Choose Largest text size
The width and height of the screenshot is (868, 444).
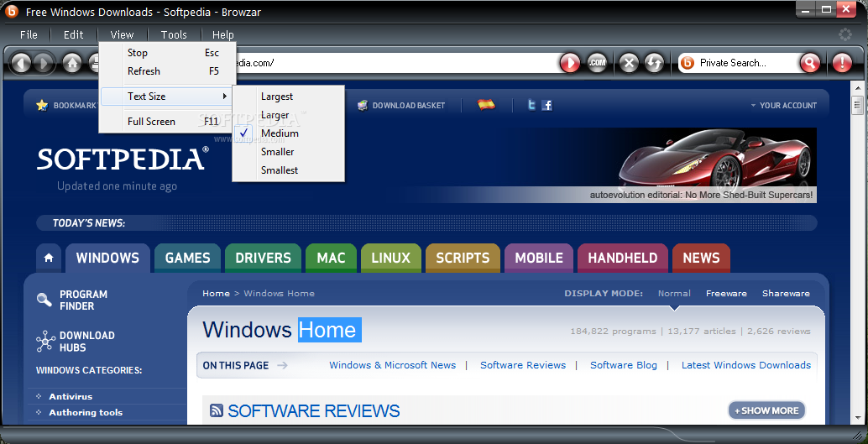click(289, 97)
